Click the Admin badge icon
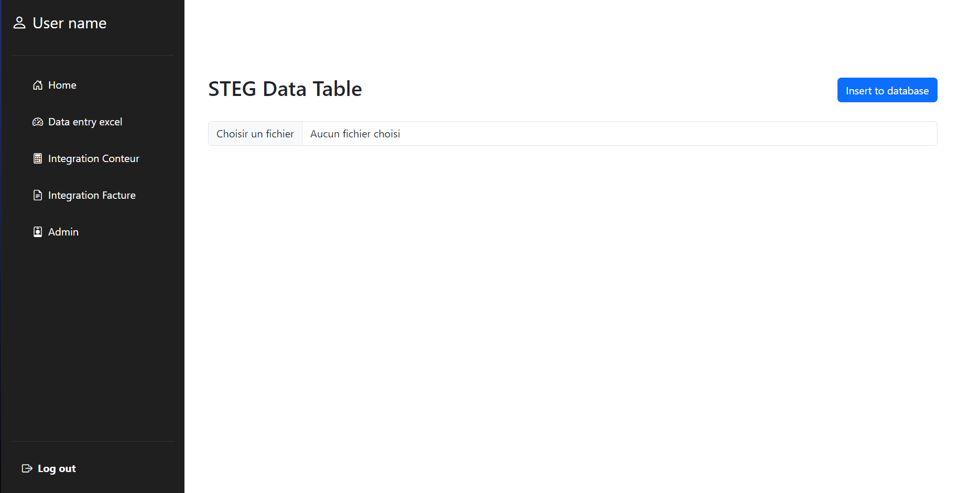Image resolution: width=980 pixels, height=493 pixels. pos(38,232)
